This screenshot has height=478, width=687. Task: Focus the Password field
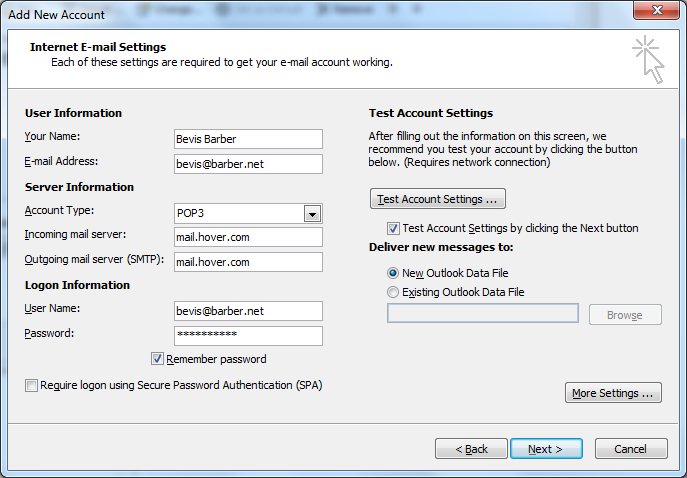click(x=248, y=336)
